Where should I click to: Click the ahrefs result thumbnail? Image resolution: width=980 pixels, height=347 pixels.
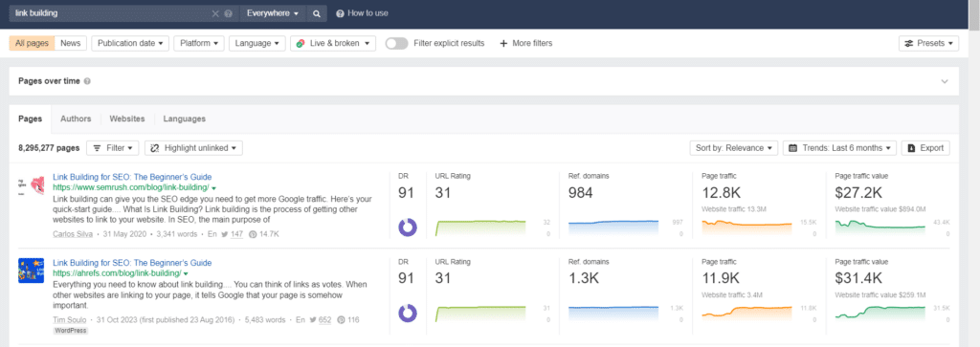pyautogui.click(x=32, y=271)
